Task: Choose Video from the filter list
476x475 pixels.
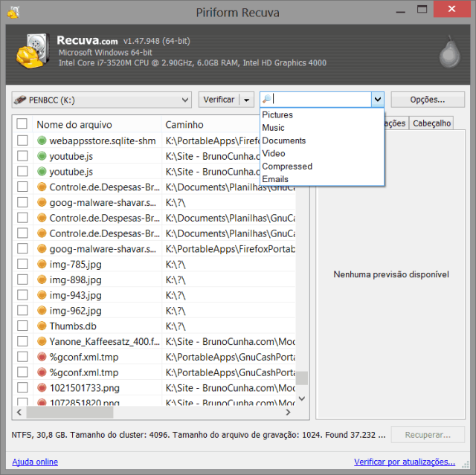Action: tap(274, 153)
